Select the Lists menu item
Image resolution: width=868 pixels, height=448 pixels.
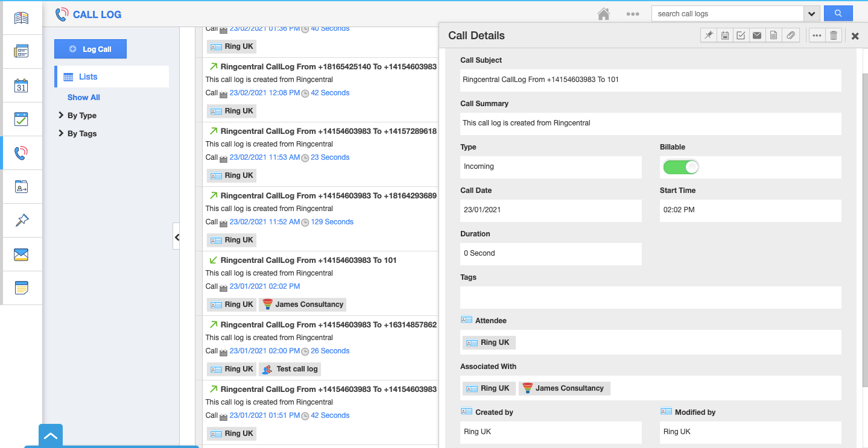(x=88, y=77)
